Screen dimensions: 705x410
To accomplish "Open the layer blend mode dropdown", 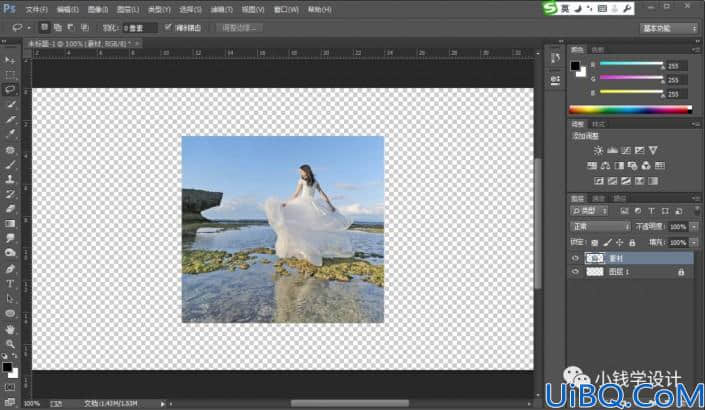I will (600, 227).
